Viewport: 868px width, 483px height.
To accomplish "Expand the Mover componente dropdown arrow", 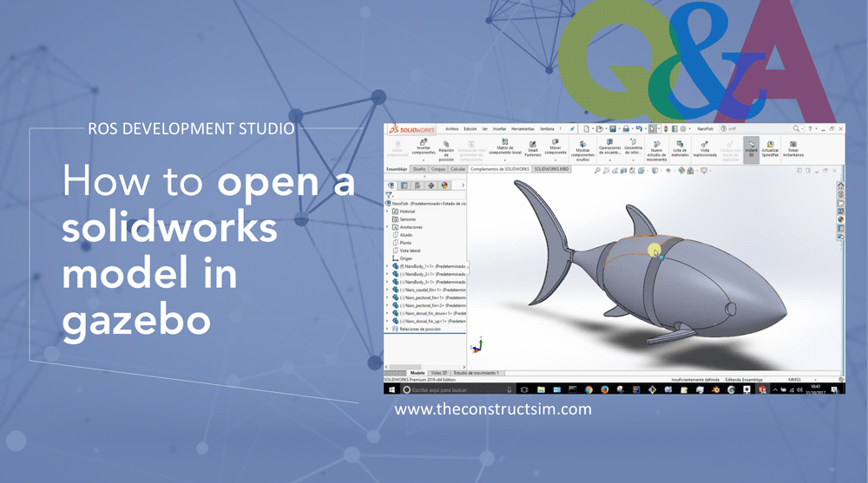I will point(556,160).
